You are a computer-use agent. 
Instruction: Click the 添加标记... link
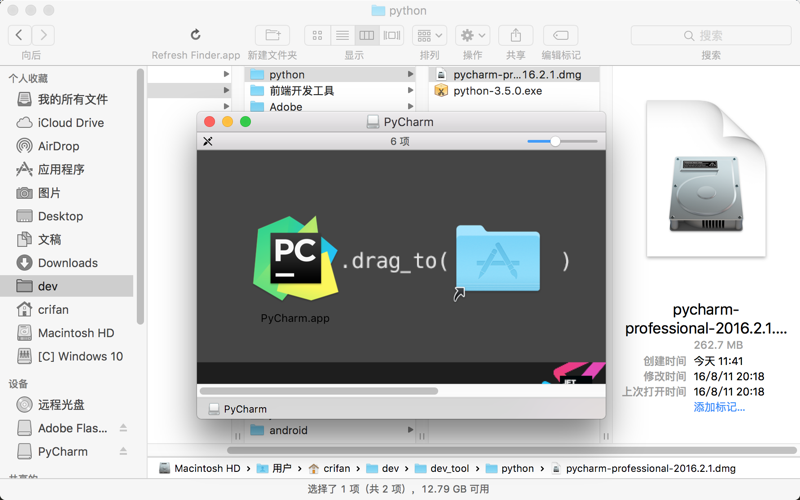coord(719,407)
